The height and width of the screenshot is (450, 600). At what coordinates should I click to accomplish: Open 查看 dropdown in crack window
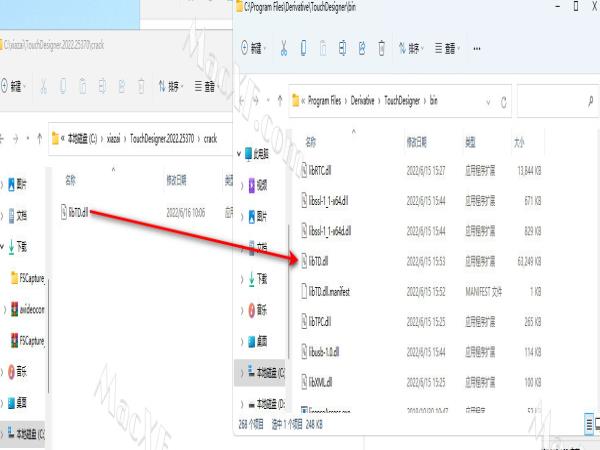[205, 86]
